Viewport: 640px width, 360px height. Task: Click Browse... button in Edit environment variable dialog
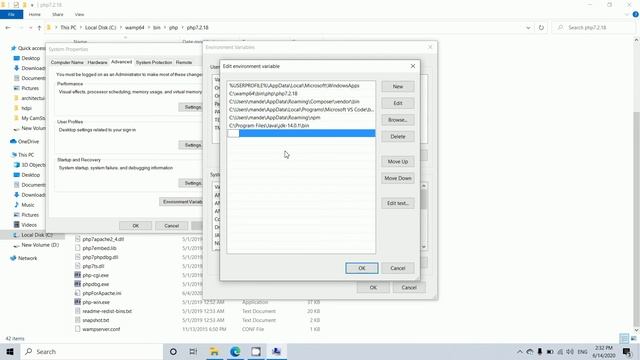398,120
